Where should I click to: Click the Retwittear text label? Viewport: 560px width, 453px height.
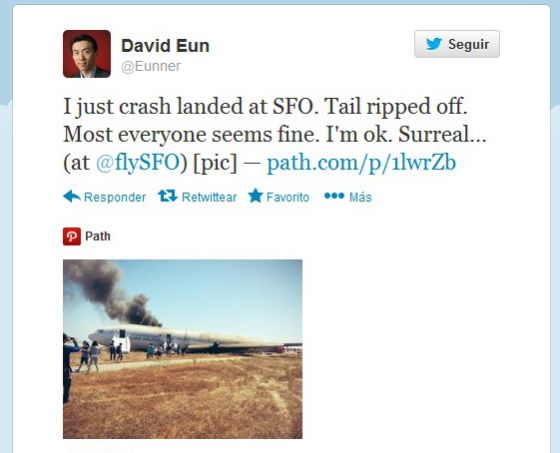(209, 197)
